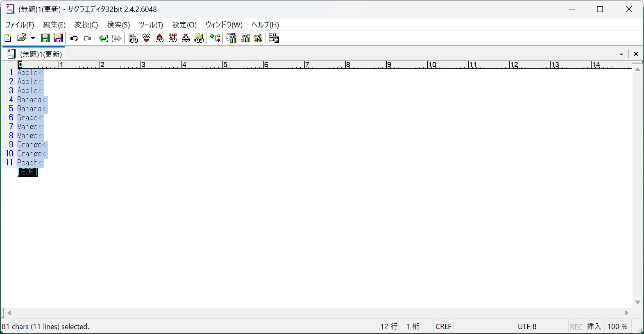Open the tab list dropdown arrow
Viewport: 644px width, 334px height.
tap(621, 54)
